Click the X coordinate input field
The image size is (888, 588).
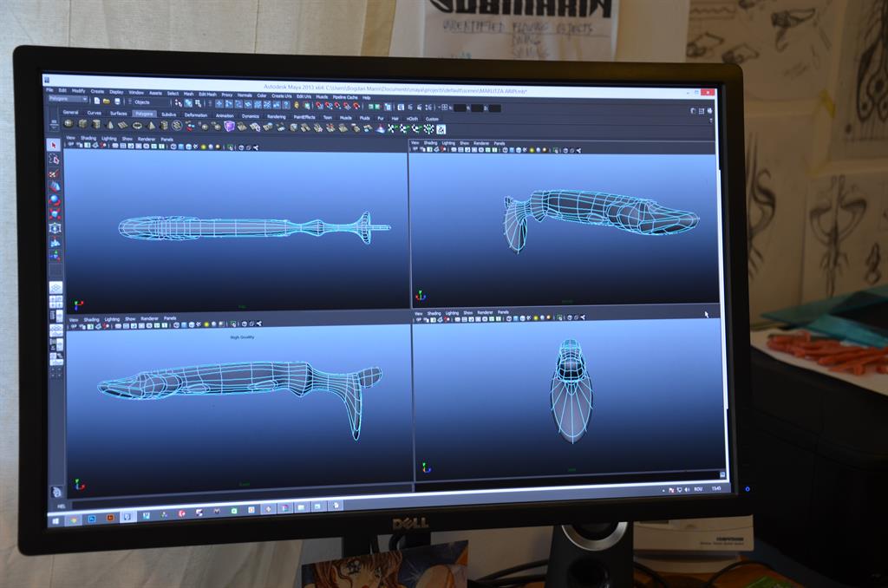click(x=460, y=108)
